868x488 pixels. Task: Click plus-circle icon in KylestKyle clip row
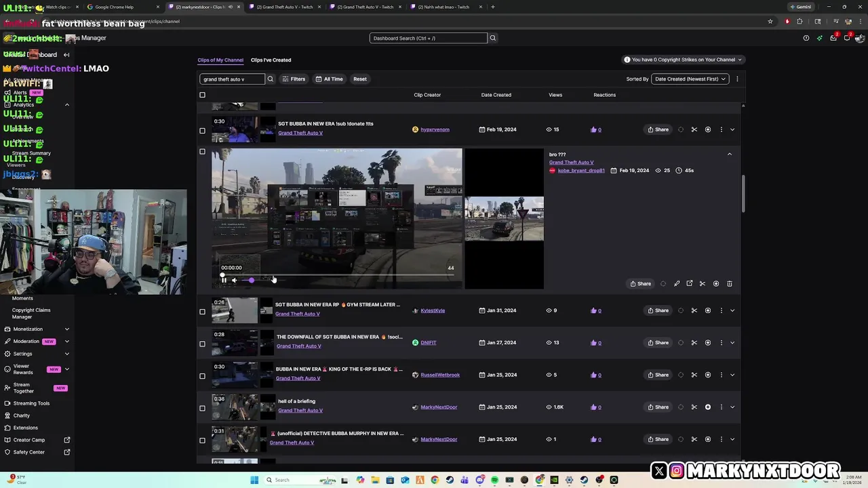coord(708,310)
